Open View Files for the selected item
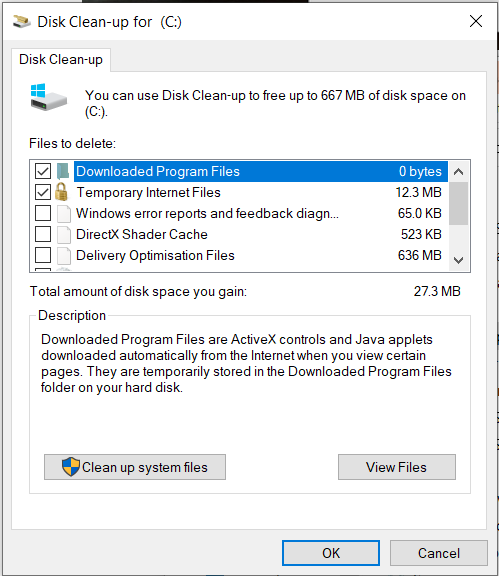The width and height of the screenshot is (499, 576). click(397, 467)
